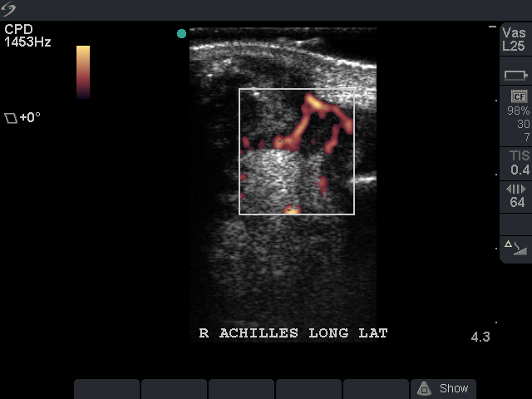Viewport: 532px width, 399px height.
Task: Click the battery status icon
Action: 515,76
